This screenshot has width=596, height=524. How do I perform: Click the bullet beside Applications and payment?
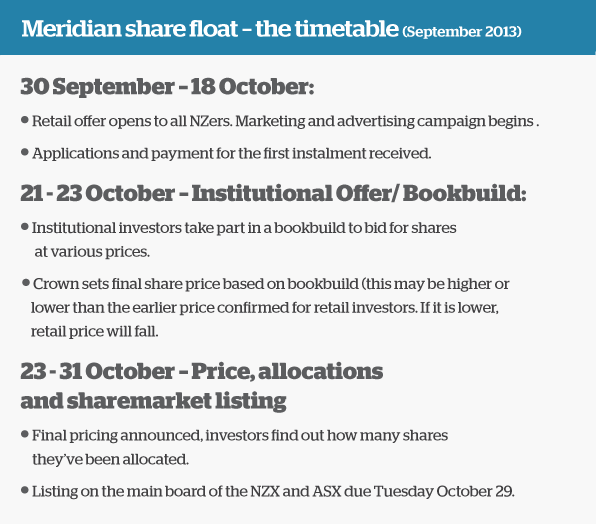coord(25,152)
